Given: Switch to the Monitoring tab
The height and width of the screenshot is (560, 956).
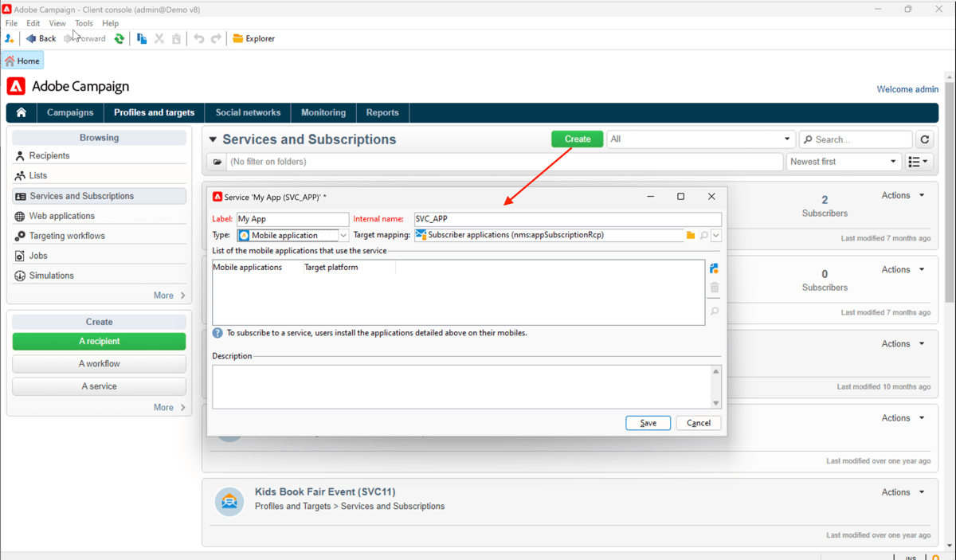Looking at the screenshot, I should pyautogui.click(x=323, y=112).
